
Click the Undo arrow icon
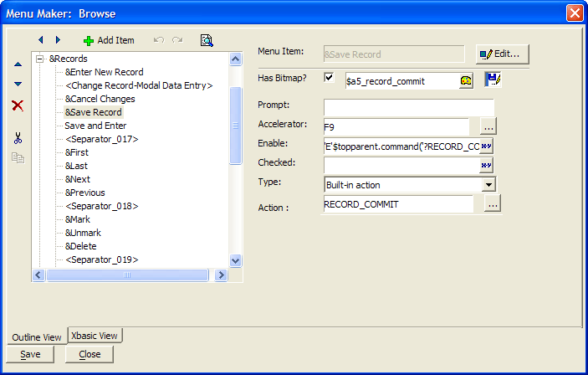pyautogui.click(x=159, y=40)
